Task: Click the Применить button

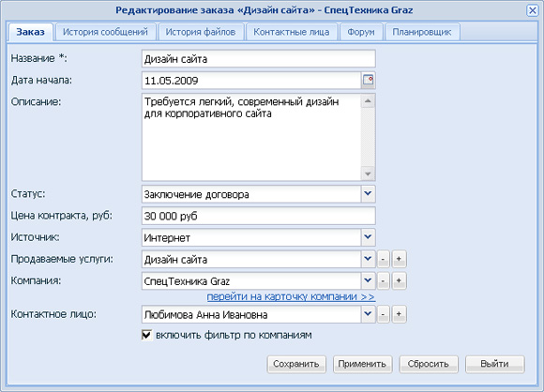Action: click(362, 364)
